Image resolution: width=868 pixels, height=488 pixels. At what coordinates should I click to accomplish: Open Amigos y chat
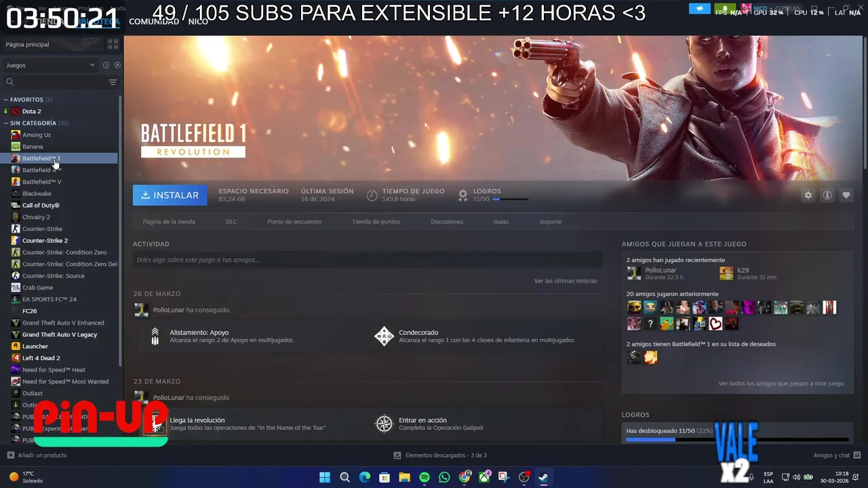click(x=837, y=455)
